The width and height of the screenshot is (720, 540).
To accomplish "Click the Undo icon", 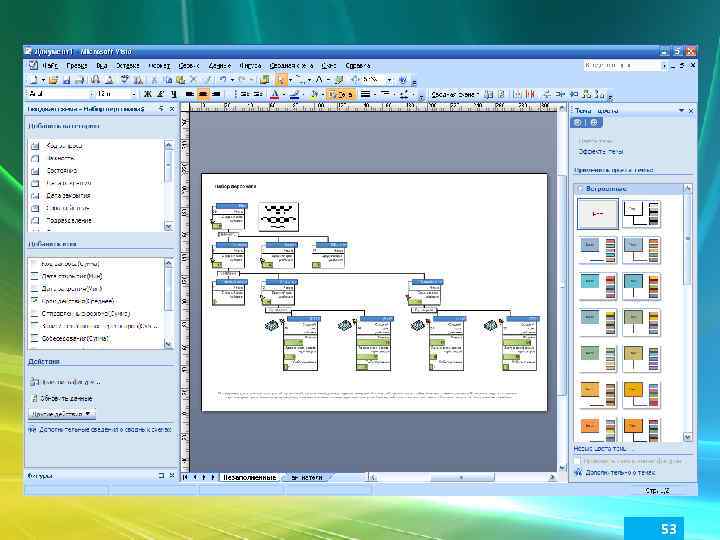I will [x=223, y=80].
